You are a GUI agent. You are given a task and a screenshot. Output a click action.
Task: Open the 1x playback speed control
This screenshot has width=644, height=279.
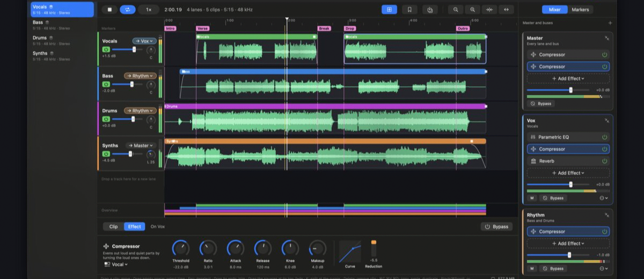[x=149, y=9]
